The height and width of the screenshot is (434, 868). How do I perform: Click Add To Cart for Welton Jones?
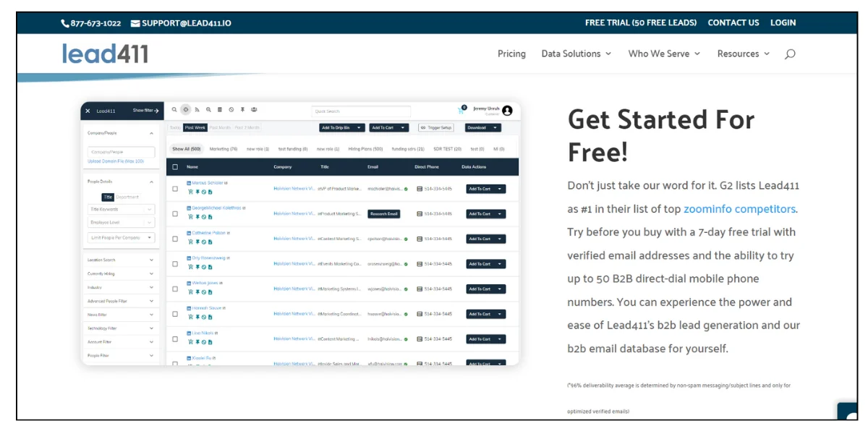[x=485, y=289]
